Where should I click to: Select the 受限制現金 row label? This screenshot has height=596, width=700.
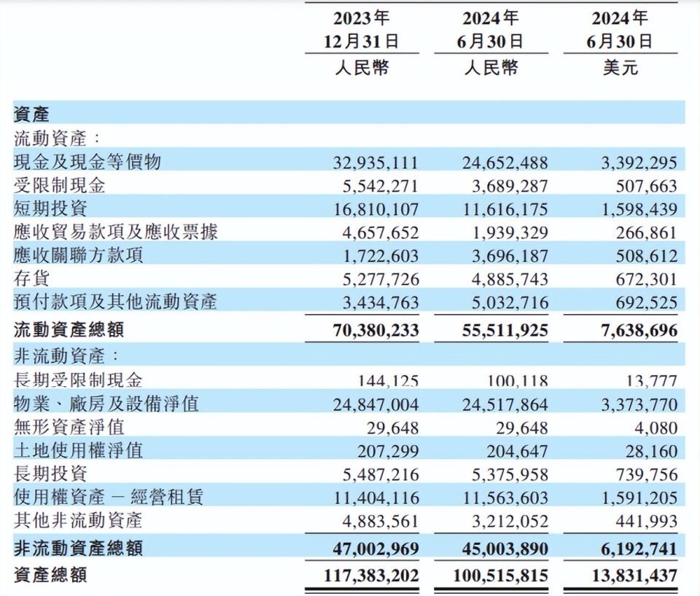pyautogui.click(x=59, y=185)
